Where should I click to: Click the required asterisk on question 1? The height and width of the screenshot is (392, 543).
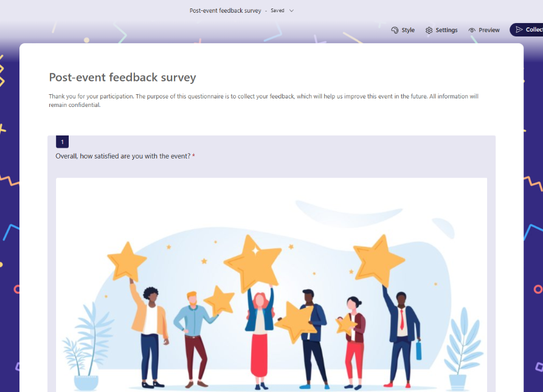coord(193,156)
